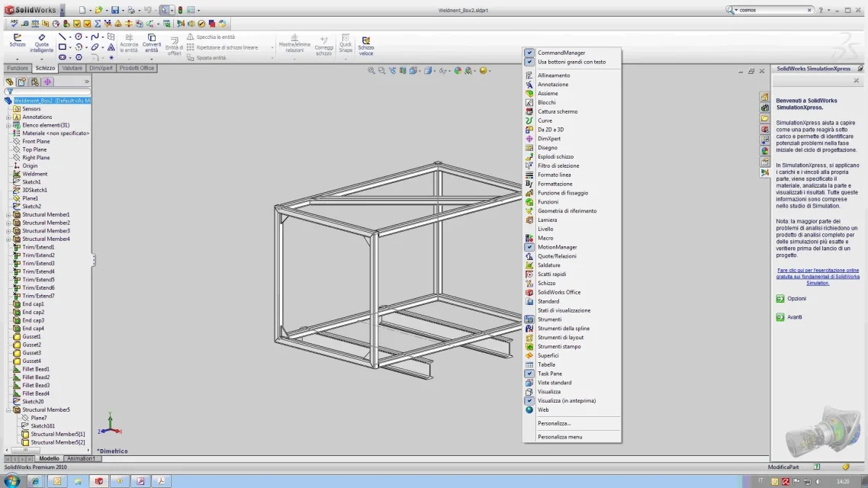Click the cosmos search input field

tap(772, 10)
